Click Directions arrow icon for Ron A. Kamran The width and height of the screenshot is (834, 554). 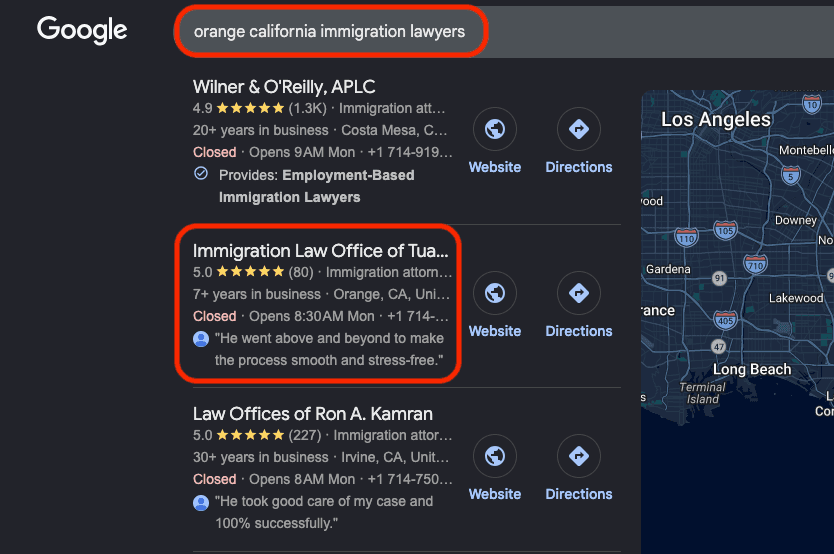tap(579, 456)
